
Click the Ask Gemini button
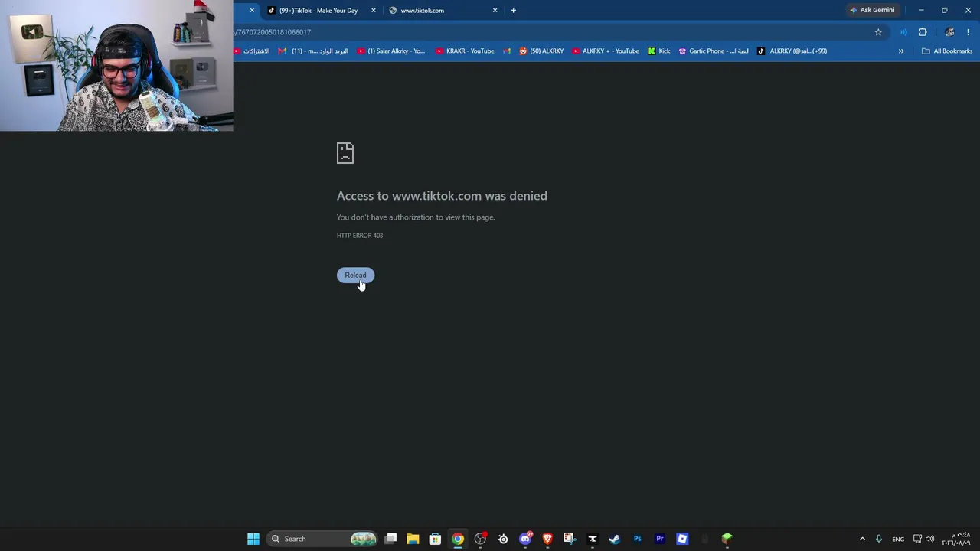[x=872, y=10]
